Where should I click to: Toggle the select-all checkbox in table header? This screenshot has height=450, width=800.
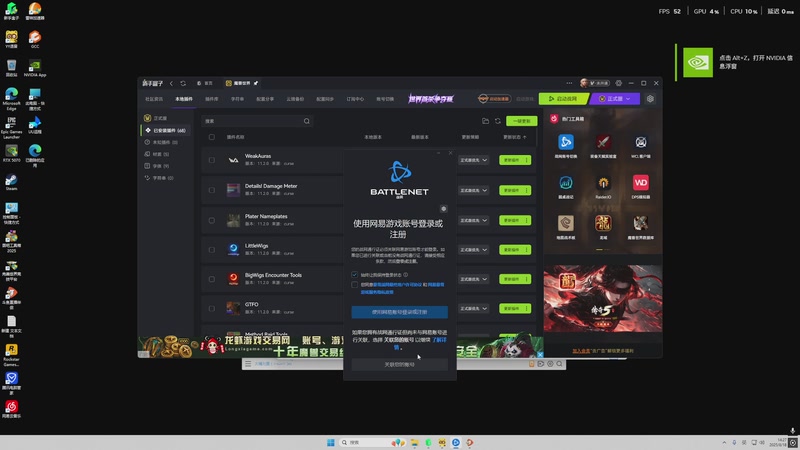coord(212,137)
